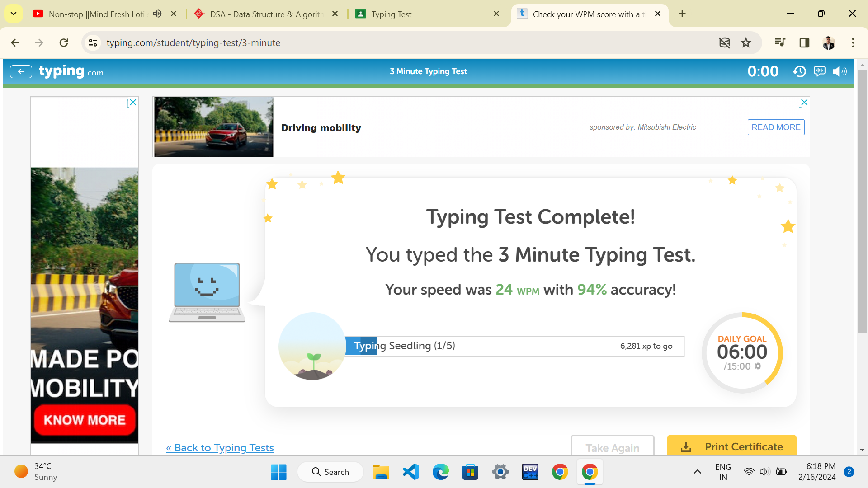
Task: Click Print Certificate button
Action: (x=731, y=446)
